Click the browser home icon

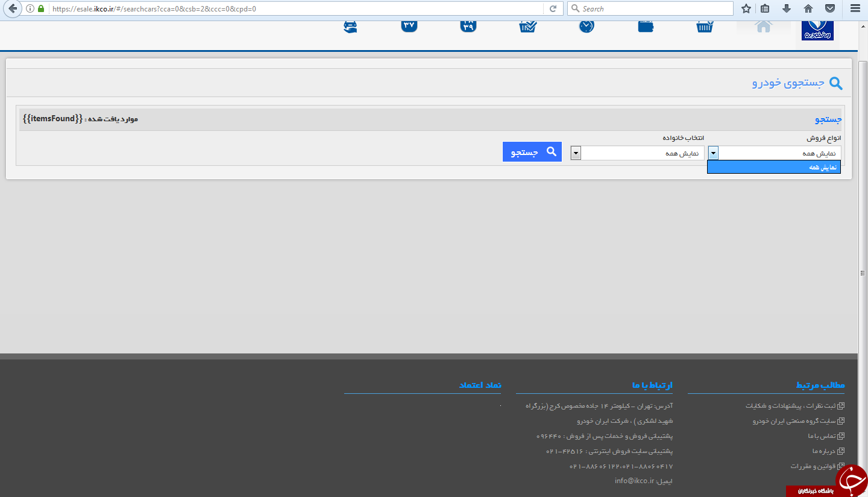808,8
